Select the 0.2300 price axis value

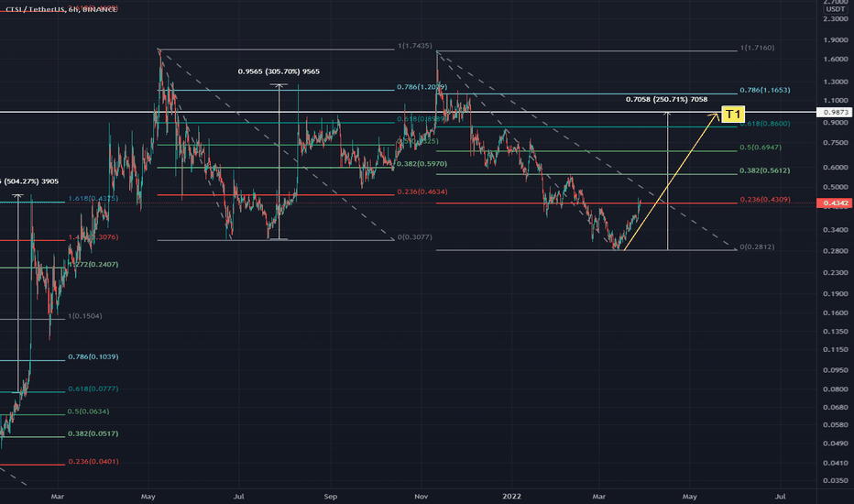(836, 272)
